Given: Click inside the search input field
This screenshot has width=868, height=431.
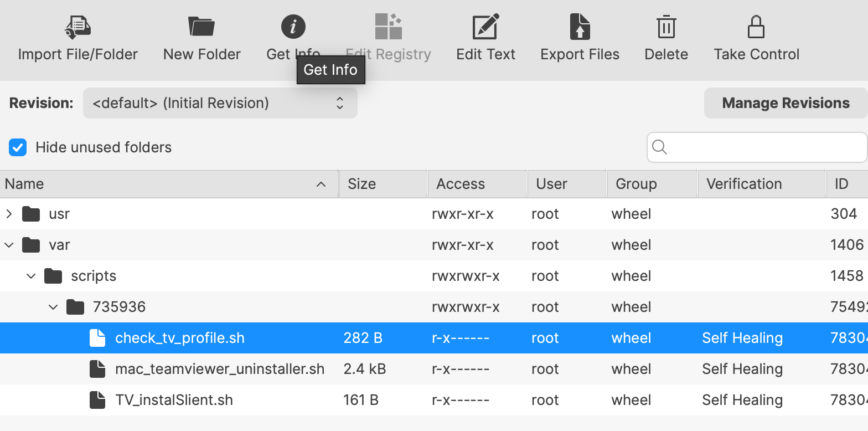Looking at the screenshot, I should tap(757, 147).
